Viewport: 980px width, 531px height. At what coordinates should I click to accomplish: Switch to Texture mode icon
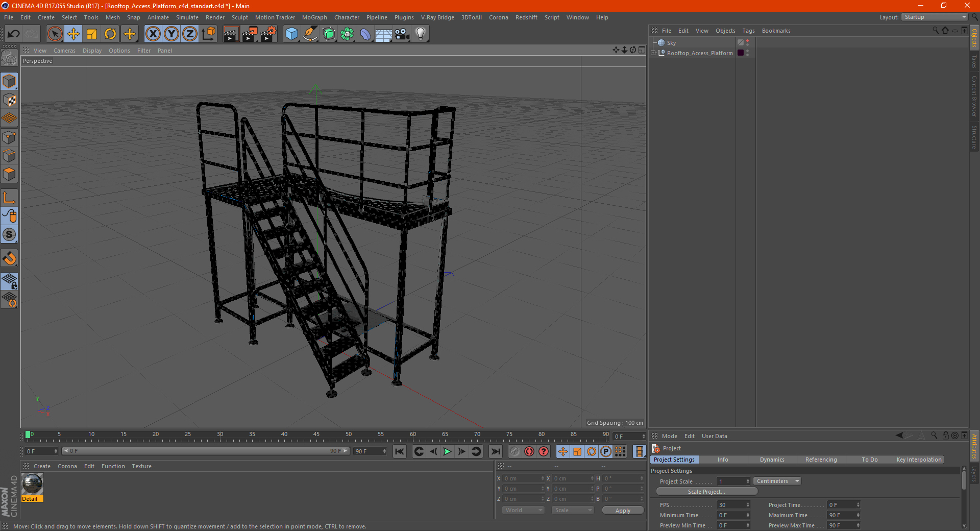point(9,100)
